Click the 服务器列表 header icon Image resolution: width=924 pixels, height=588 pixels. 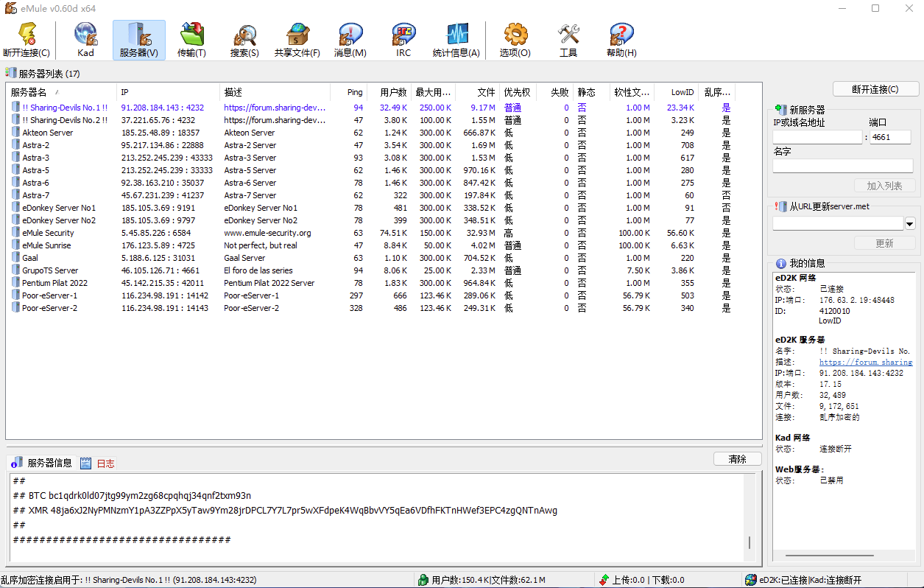(x=11, y=73)
